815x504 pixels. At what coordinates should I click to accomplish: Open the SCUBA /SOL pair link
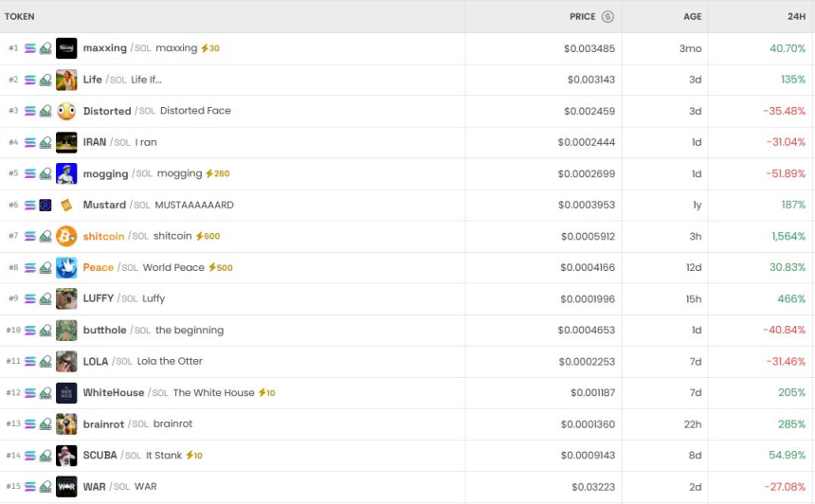click(112, 456)
